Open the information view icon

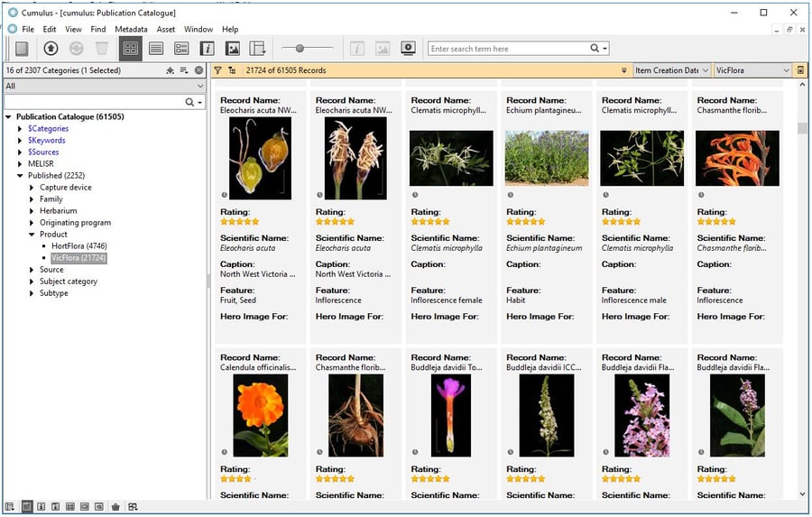[x=208, y=49]
